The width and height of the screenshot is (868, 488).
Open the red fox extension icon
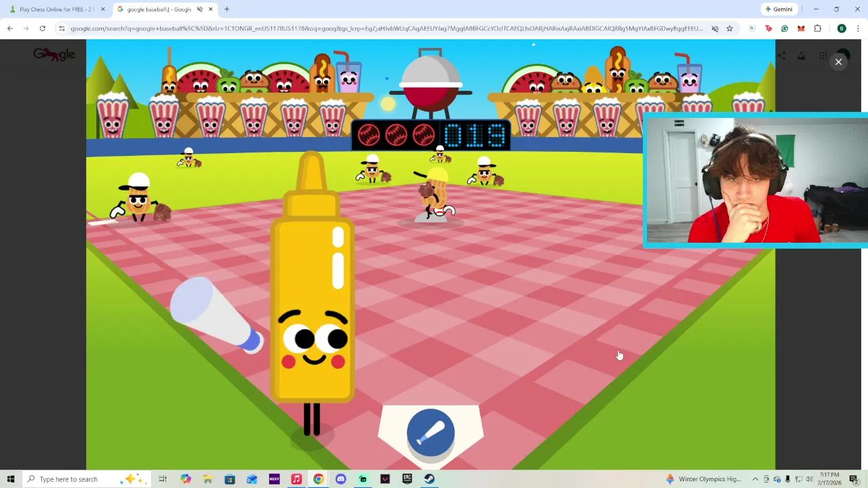pyautogui.click(x=801, y=28)
